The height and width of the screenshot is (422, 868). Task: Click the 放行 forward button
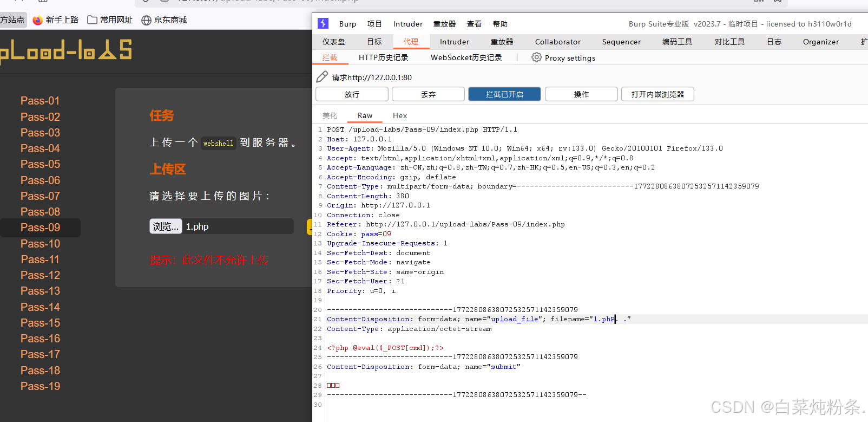352,94
